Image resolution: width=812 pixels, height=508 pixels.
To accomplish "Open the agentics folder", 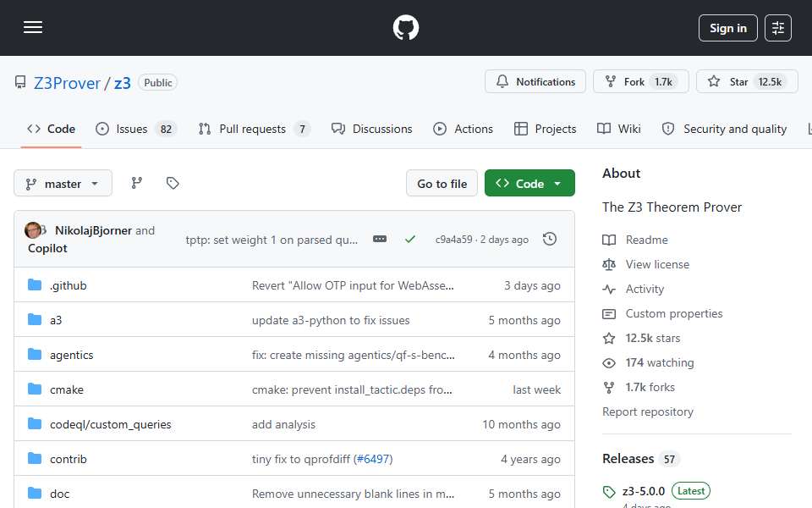I will (71, 355).
